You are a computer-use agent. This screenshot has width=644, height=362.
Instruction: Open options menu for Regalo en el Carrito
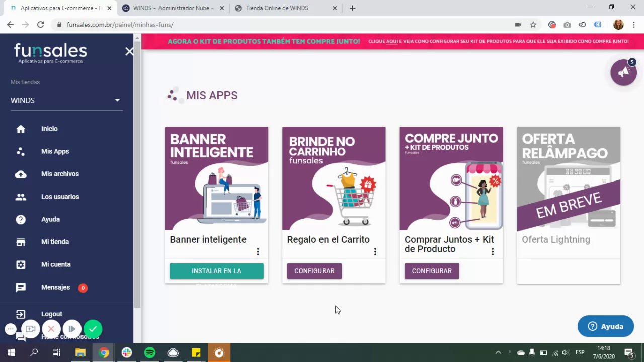pos(375,251)
